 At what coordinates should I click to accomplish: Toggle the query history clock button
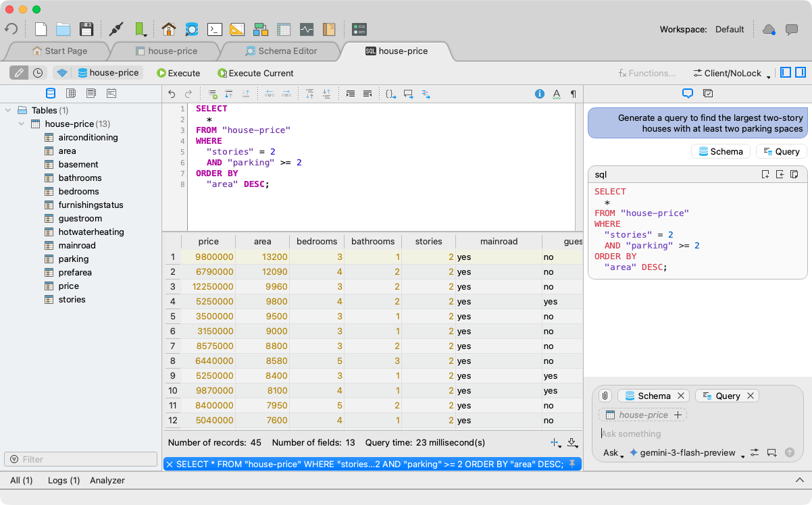[x=38, y=73]
